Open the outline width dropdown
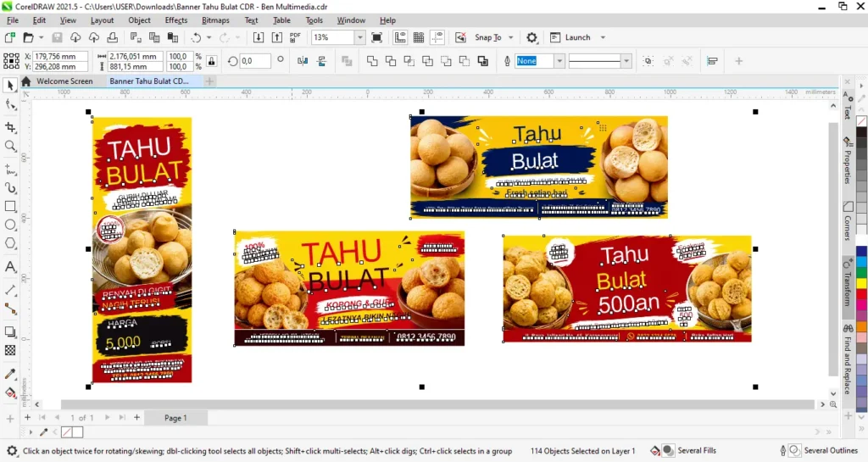 coord(559,61)
